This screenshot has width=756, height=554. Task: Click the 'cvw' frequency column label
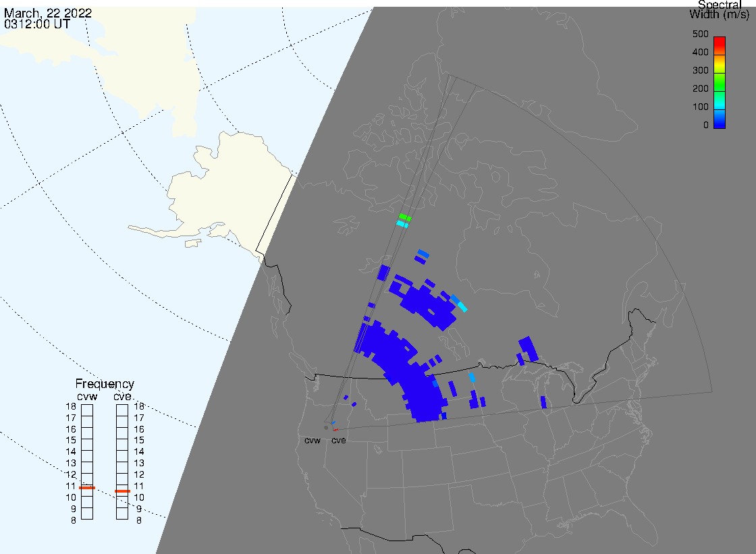87,396
